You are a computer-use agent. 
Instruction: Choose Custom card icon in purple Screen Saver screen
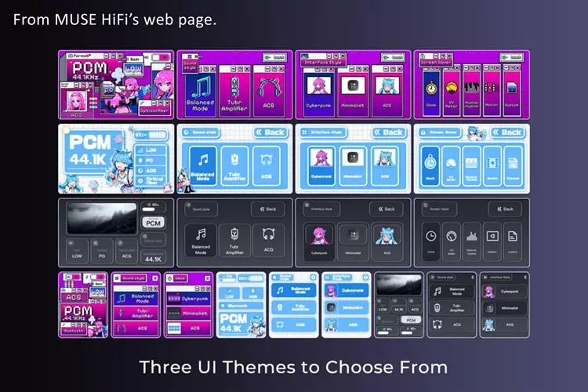point(511,89)
